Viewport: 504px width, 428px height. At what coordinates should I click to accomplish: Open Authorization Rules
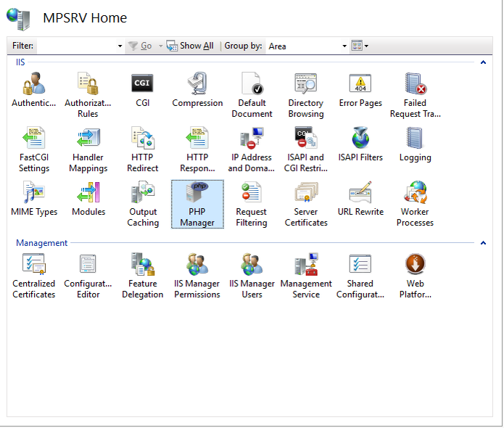tap(88, 95)
